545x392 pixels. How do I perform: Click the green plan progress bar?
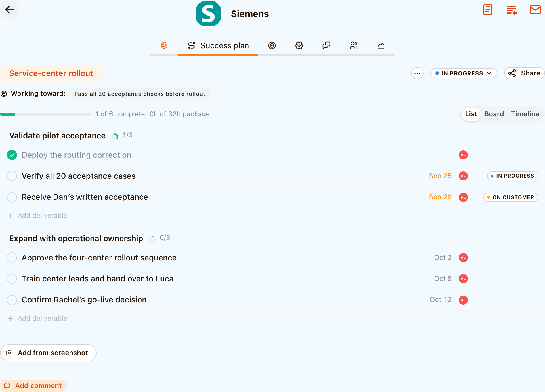click(x=45, y=114)
